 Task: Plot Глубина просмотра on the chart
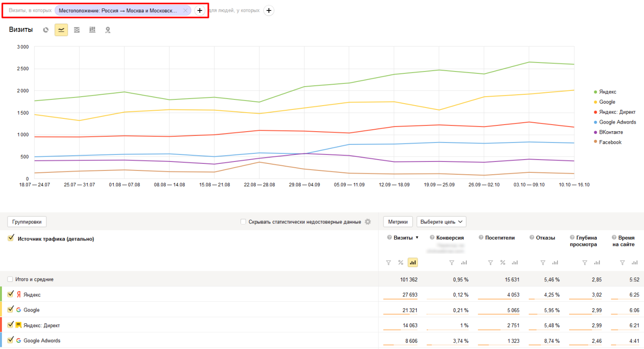(597, 262)
